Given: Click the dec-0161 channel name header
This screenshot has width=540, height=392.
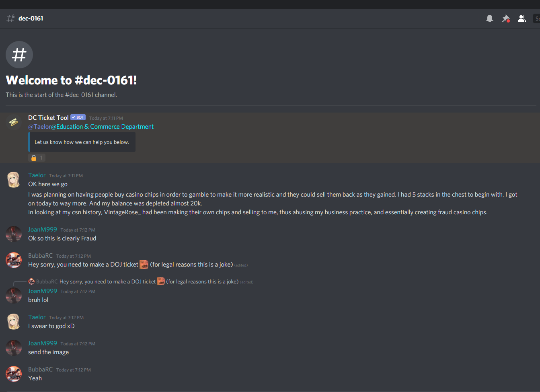Looking at the screenshot, I should pyautogui.click(x=31, y=18).
